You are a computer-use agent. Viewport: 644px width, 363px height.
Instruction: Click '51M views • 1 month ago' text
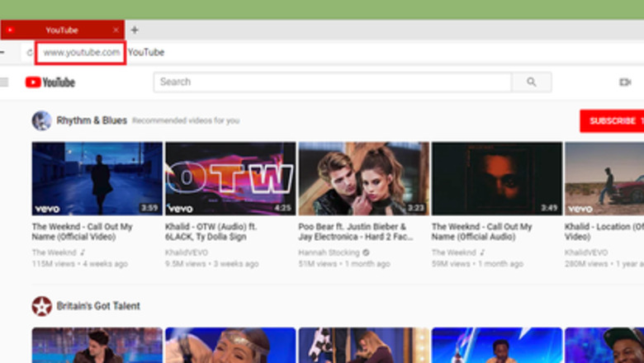344,264
